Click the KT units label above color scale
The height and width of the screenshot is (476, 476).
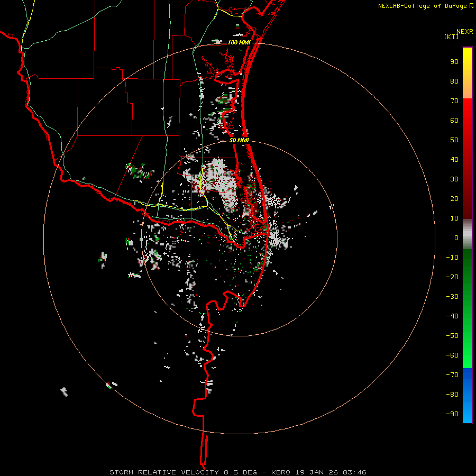452,36
